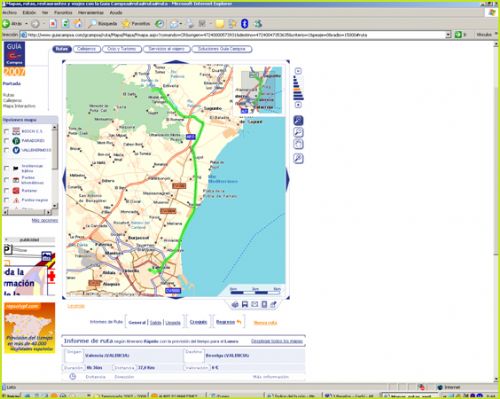This screenshot has height=399, width=500.
Task: Switch to the Servicios al viajero tab
Action: [167, 49]
